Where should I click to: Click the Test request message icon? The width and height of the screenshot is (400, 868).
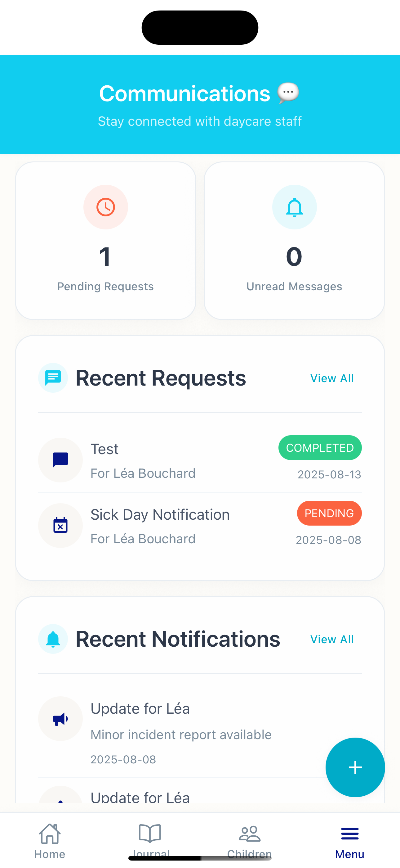[x=60, y=460]
